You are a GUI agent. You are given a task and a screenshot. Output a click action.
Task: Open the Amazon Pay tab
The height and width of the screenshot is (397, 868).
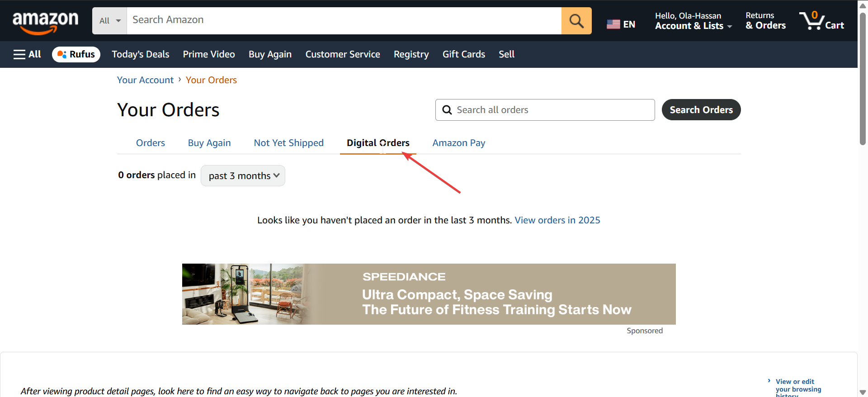[459, 143]
